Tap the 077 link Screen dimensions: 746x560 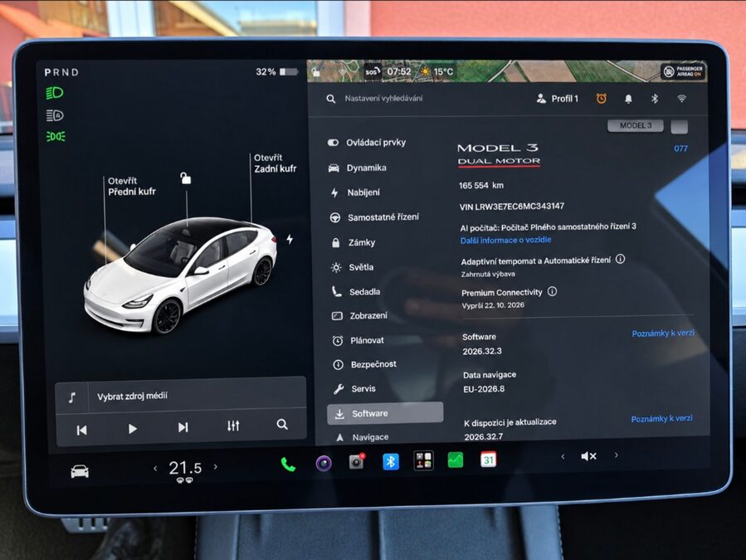coord(680,149)
